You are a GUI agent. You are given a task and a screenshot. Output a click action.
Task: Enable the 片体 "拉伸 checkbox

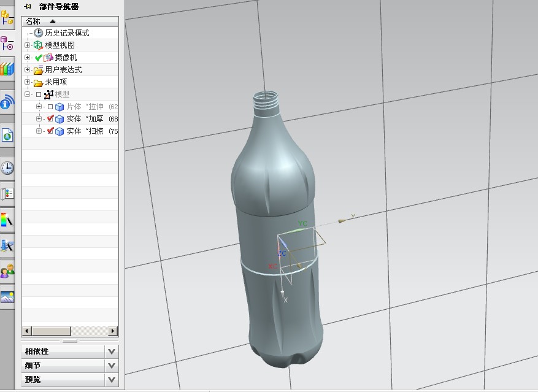coord(50,107)
